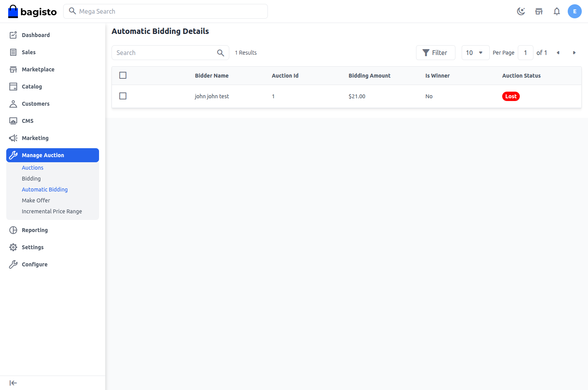Click the notifications bell icon

click(557, 11)
